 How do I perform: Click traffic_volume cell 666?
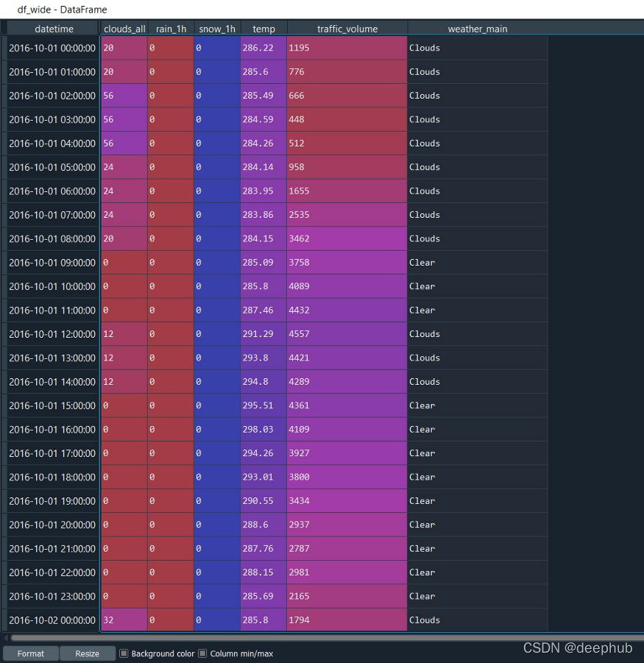(x=347, y=96)
